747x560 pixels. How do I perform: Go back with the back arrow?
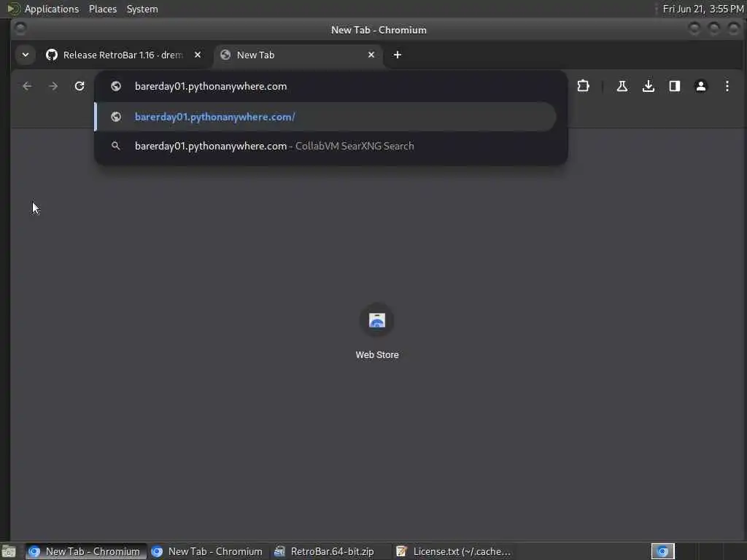coord(27,86)
